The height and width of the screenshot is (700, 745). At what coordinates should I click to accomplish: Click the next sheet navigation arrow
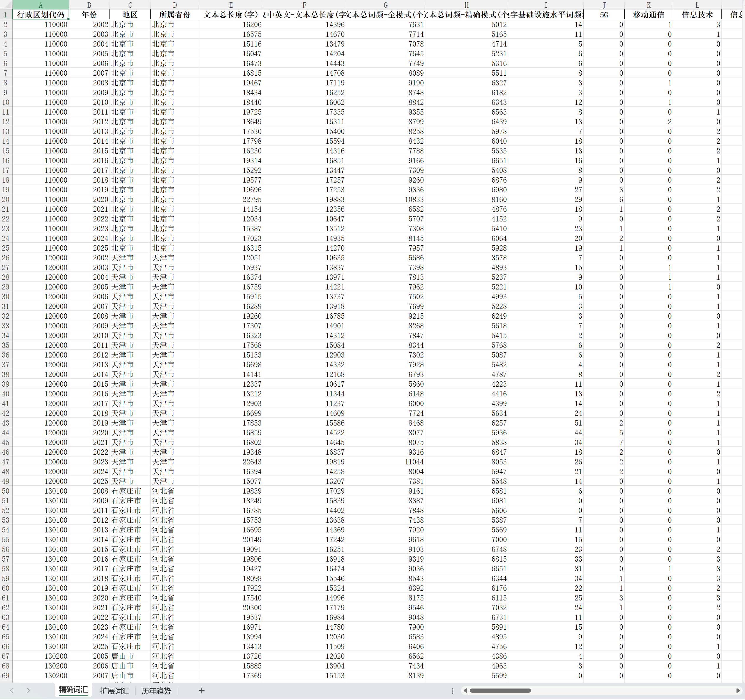28,691
